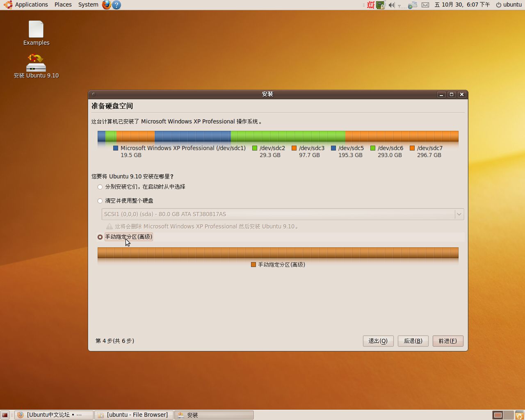Open the mail envelope indicator
The width and height of the screenshot is (525, 420).
pyautogui.click(x=425, y=5)
